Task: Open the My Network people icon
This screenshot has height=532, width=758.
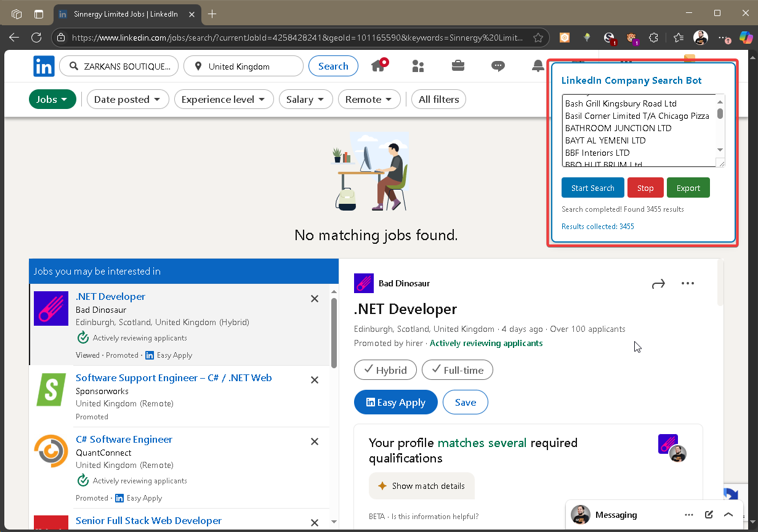Action: 418,66
